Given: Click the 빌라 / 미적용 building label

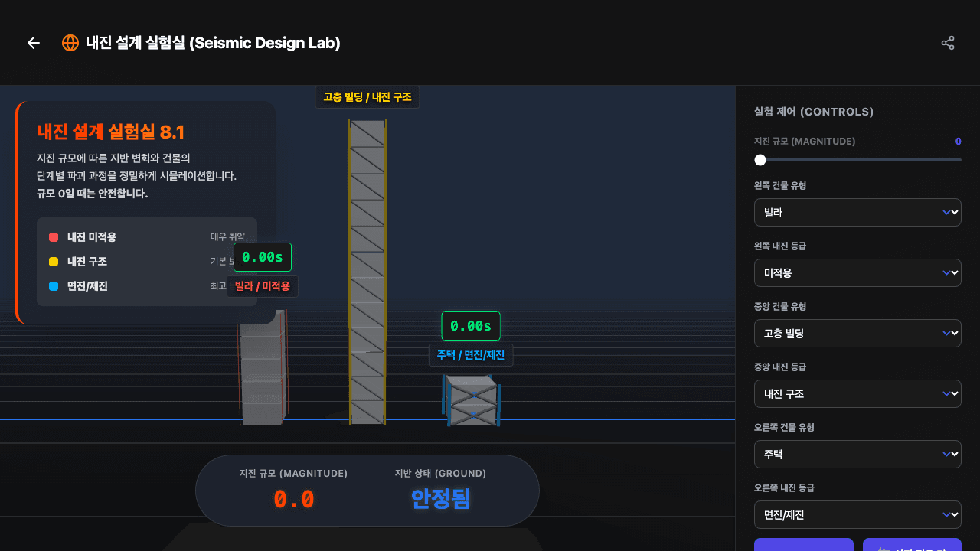Looking at the screenshot, I should click(263, 286).
